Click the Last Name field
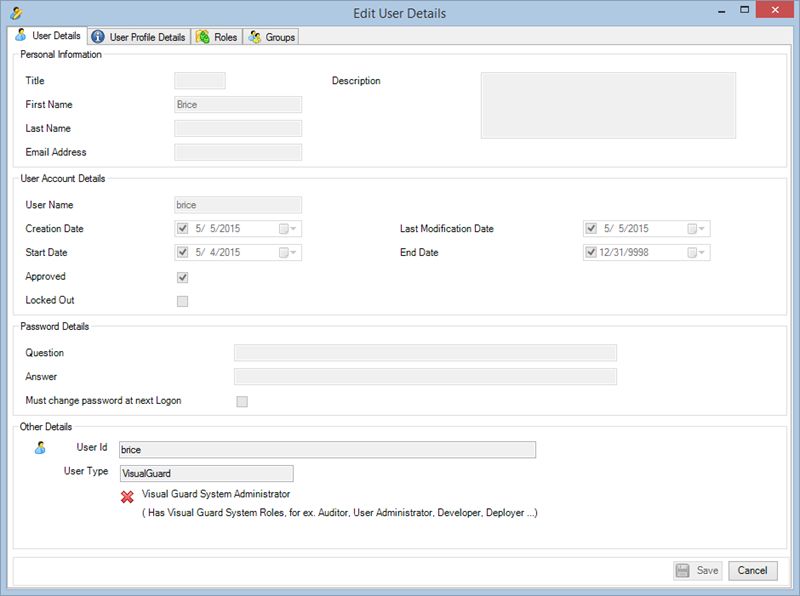Viewport: 800px width, 596px height. pyautogui.click(x=238, y=129)
